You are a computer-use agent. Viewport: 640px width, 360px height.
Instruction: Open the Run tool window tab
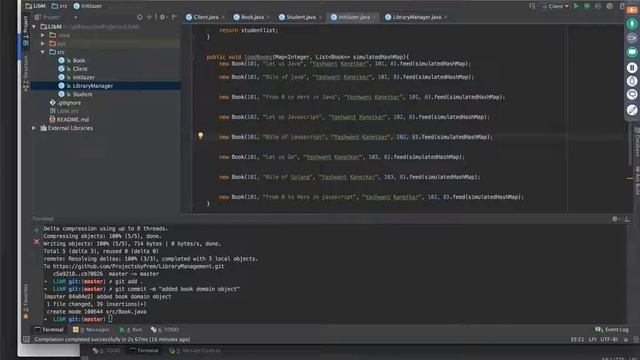(x=131, y=330)
